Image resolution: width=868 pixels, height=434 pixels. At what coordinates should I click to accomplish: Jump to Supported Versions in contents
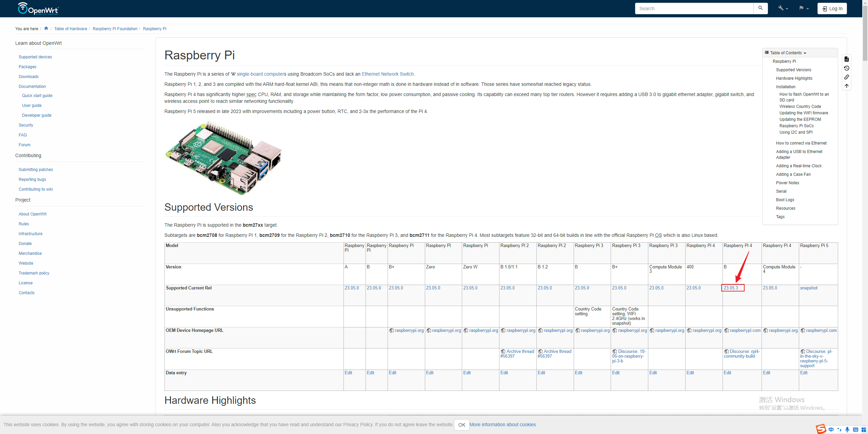click(x=793, y=70)
